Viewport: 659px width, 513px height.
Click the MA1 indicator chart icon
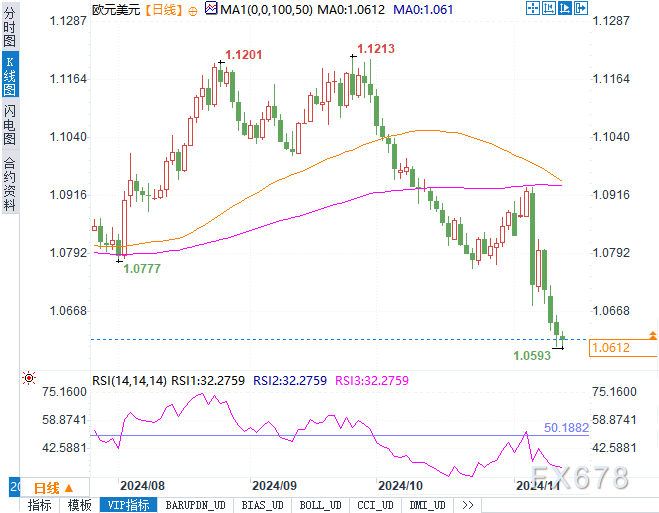(210, 9)
